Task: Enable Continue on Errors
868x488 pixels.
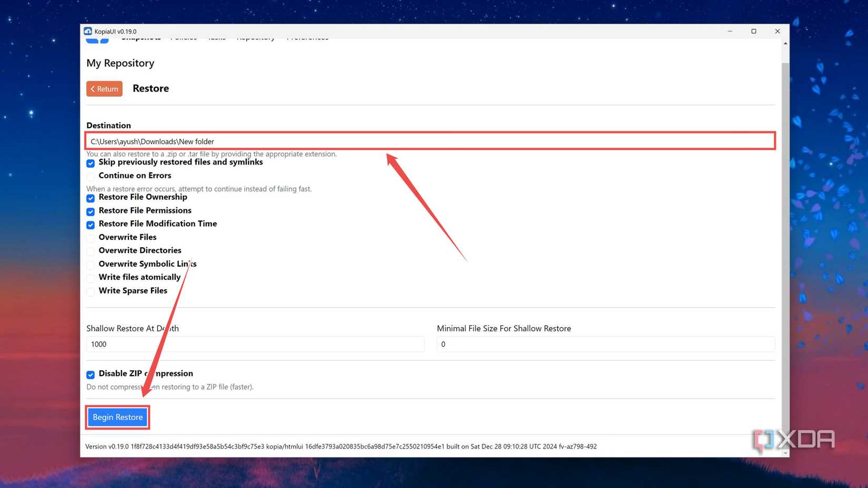Action: [90, 177]
